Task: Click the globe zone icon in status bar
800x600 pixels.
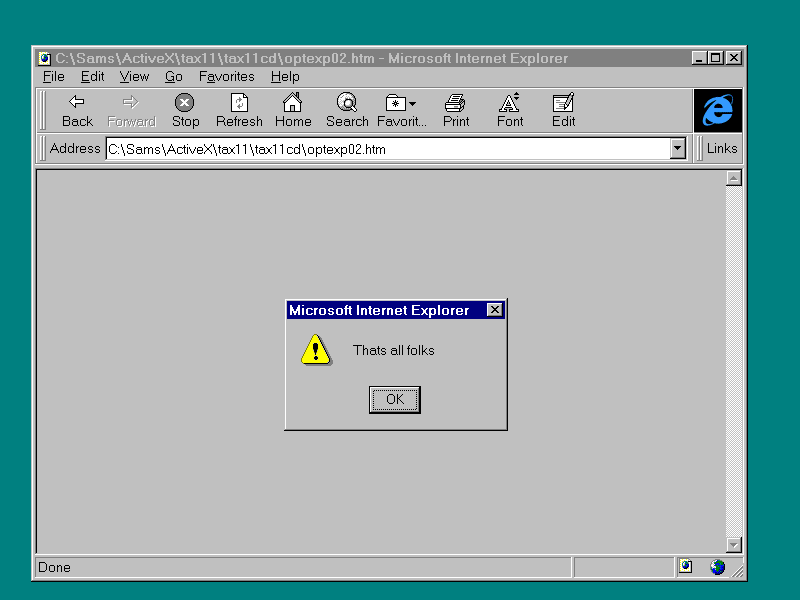Action: tap(717, 567)
